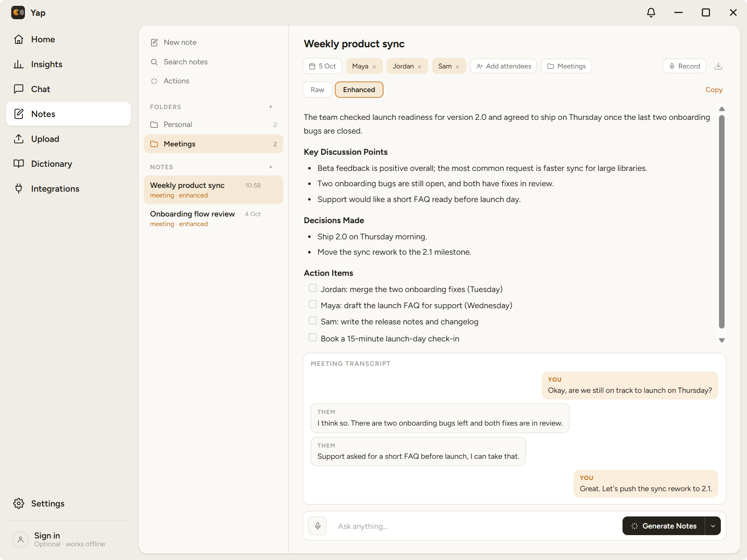Open Upload in sidebar
747x560 pixels.
[68, 139]
